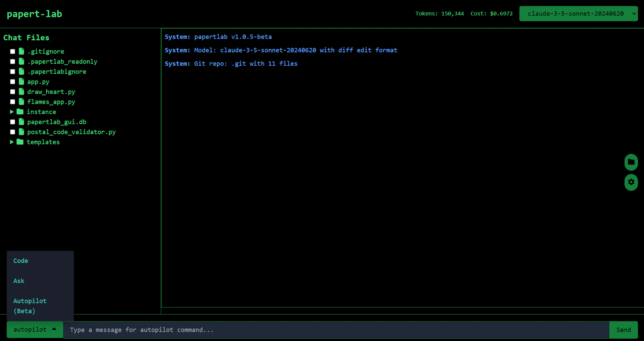Tick the postal_code_validator.py checkbox
This screenshot has height=341, width=644.
[13, 132]
